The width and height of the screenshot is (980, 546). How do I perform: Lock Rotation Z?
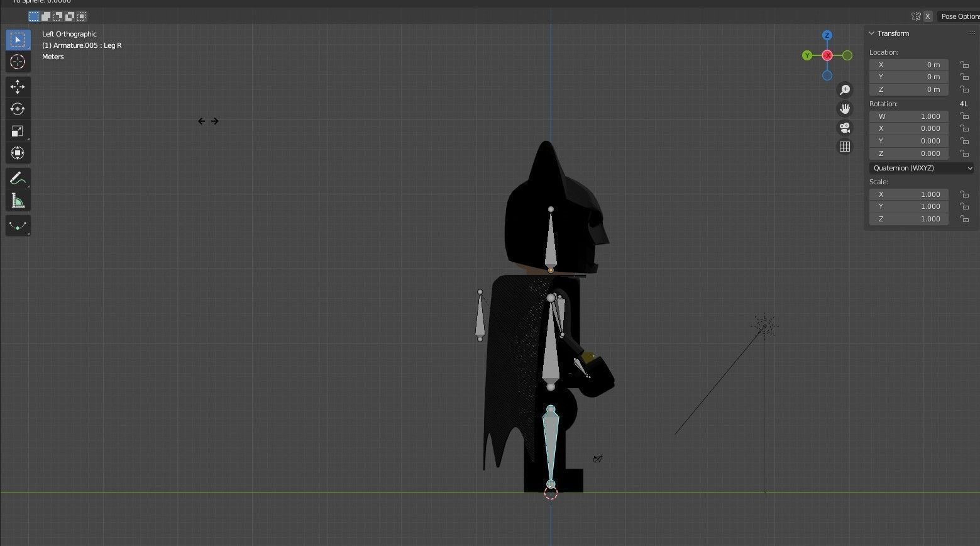[x=964, y=153]
